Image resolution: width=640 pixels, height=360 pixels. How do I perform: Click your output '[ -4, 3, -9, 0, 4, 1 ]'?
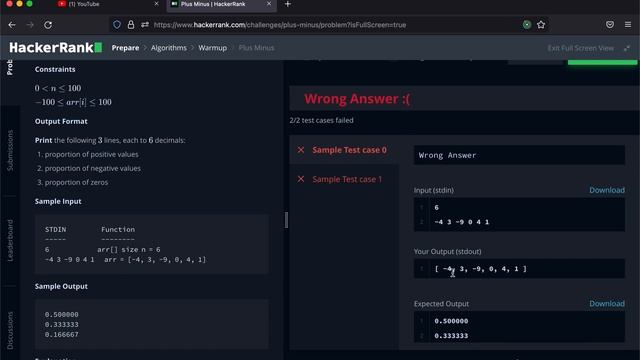[480, 269]
